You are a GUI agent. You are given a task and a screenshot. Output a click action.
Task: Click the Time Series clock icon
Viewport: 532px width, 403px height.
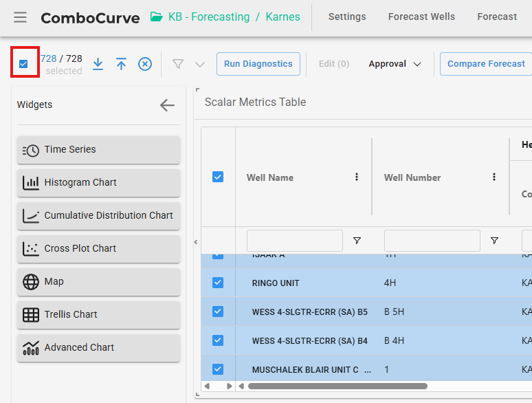[x=31, y=151]
